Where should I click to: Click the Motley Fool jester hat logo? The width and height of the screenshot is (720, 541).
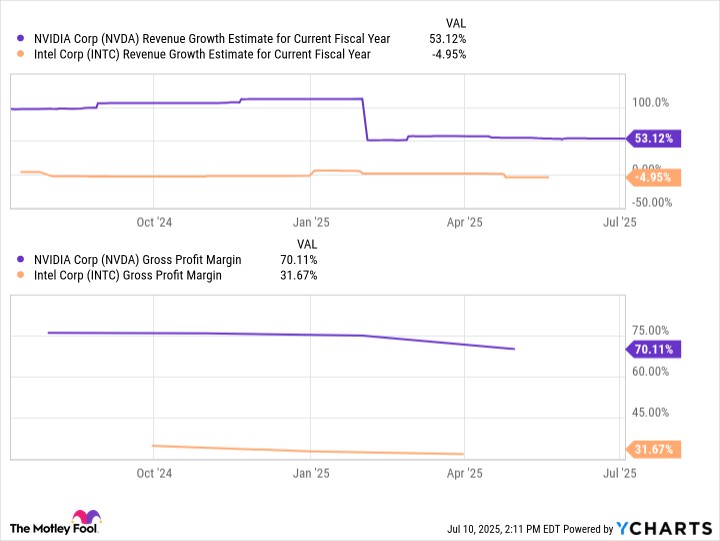coord(86,518)
